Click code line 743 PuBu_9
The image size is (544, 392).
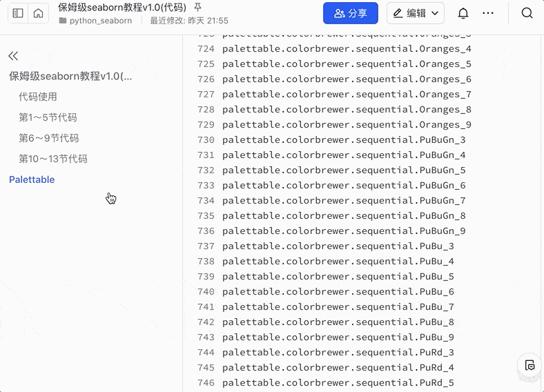pyautogui.click(x=338, y=337)
